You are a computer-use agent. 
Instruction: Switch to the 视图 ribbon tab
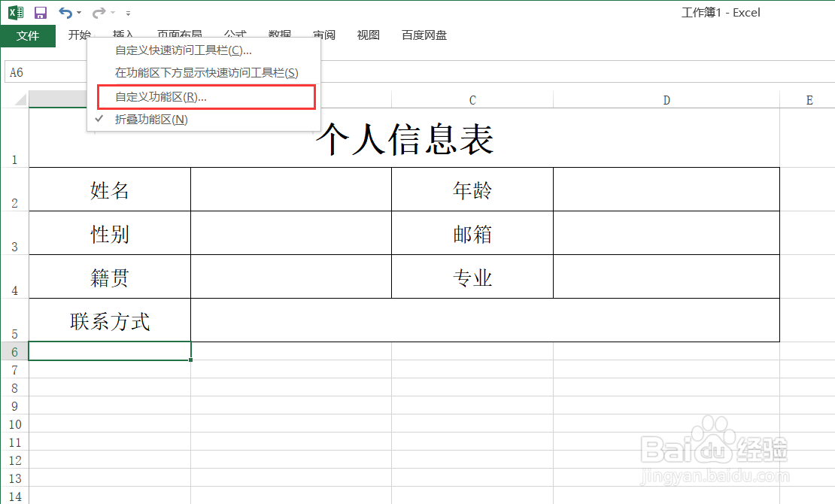(368, 35)
